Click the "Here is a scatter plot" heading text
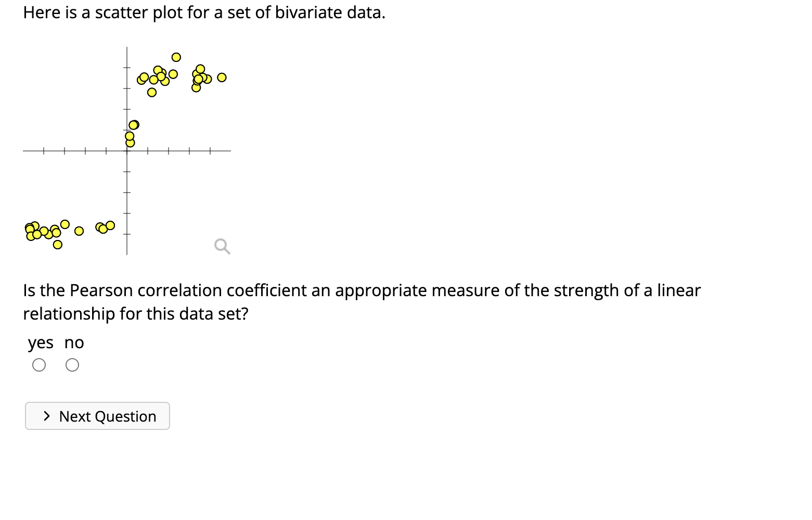Viewport: 812px width, 520px height. point(204,12)
